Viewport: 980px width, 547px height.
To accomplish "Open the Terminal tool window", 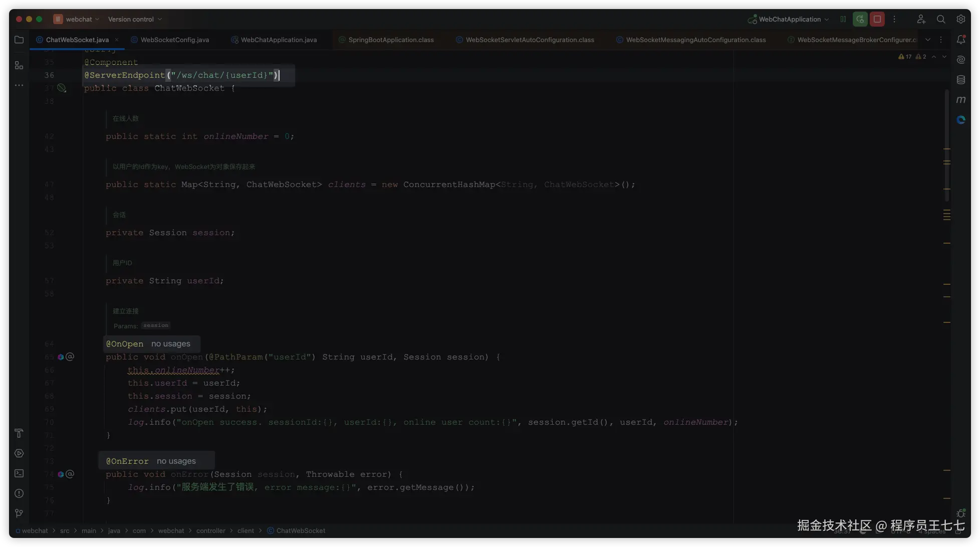I will click(x=19, y=473).
